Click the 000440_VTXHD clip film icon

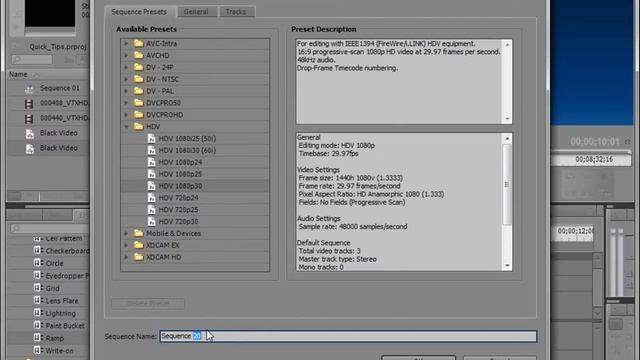coord(29,118)
